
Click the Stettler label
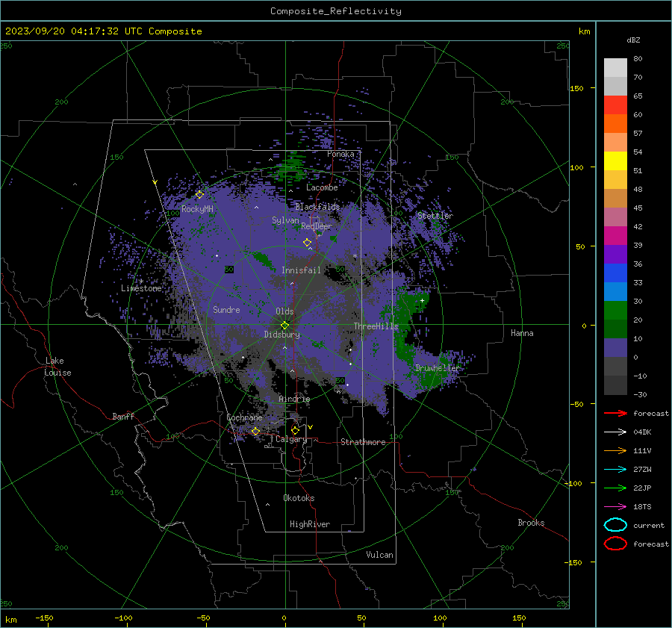pos(435,216)
